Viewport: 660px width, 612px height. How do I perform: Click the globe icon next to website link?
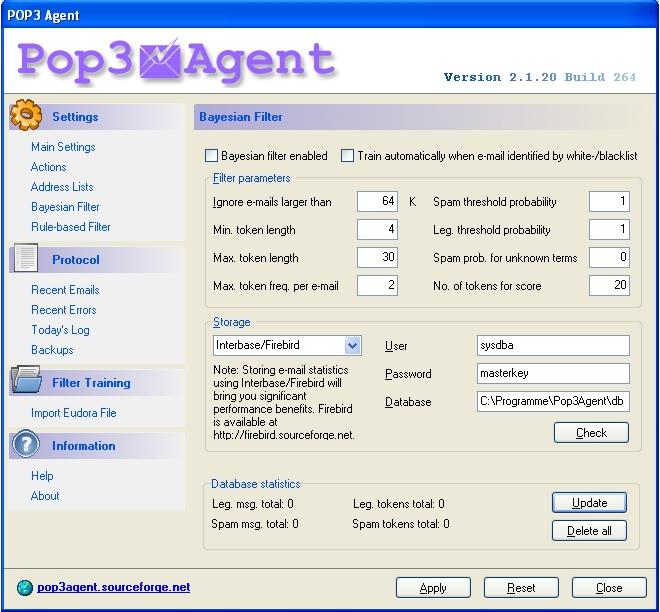(x=25, y=587)
